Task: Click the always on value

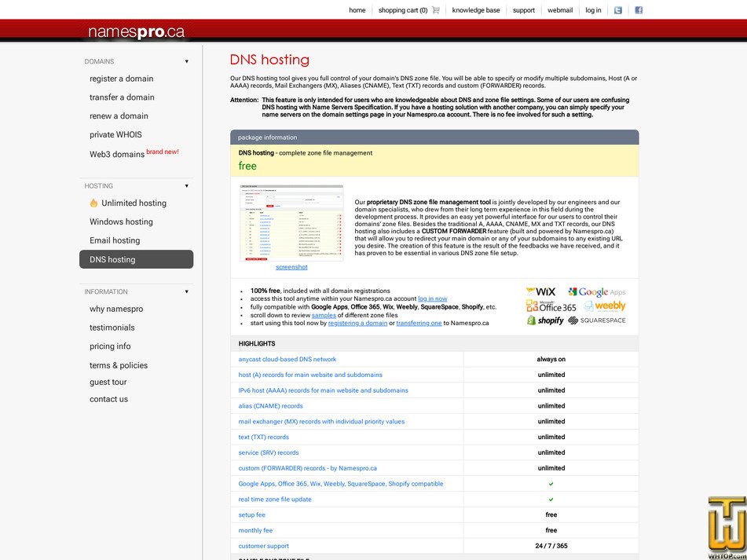Action: pos(551,359)
